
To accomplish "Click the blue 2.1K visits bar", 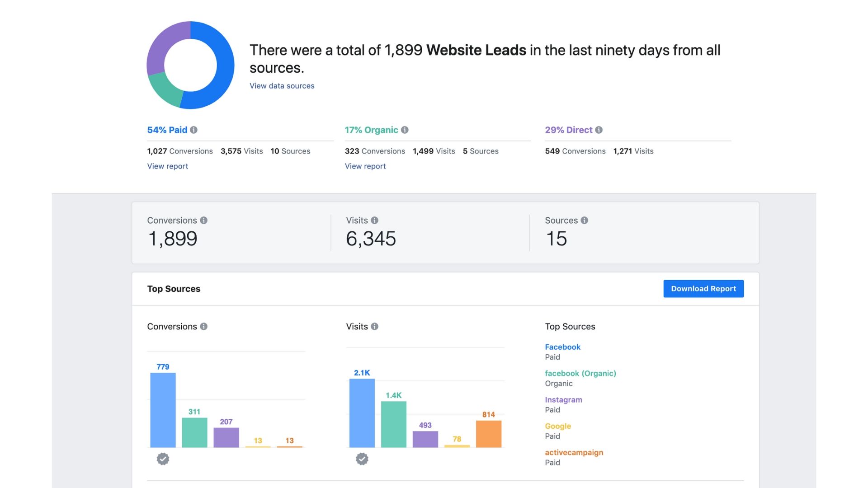I will point(362,413).
